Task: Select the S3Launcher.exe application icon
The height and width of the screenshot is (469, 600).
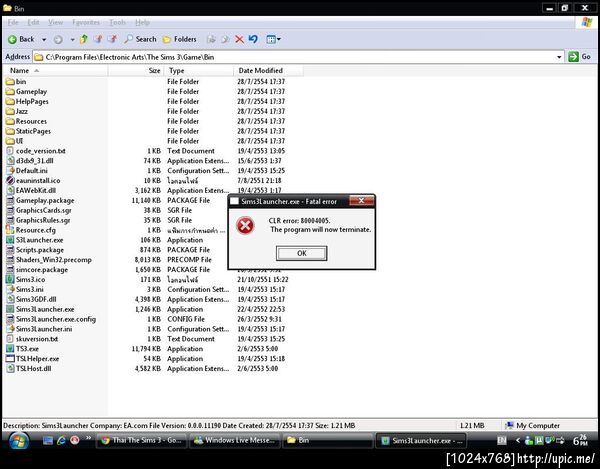Action: coord(10,240)
